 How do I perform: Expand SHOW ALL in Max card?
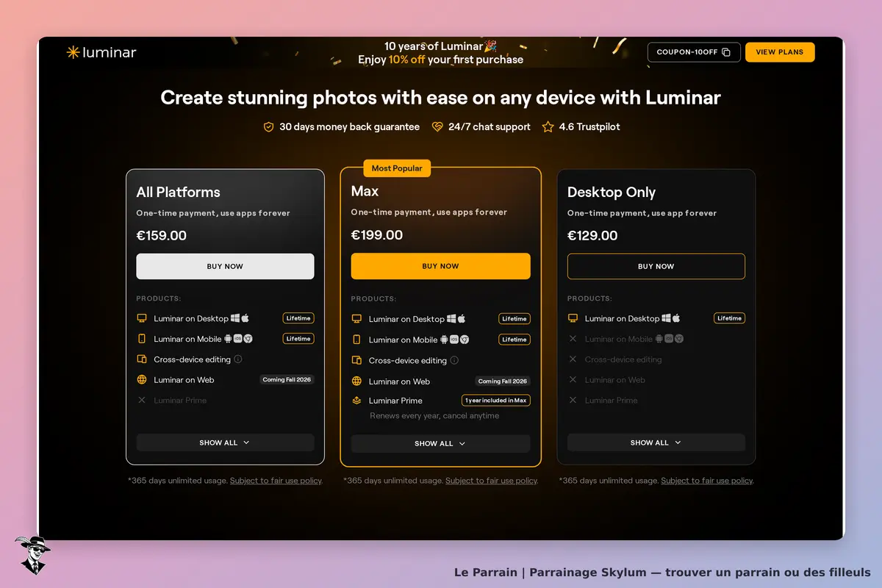pos(440,443)
